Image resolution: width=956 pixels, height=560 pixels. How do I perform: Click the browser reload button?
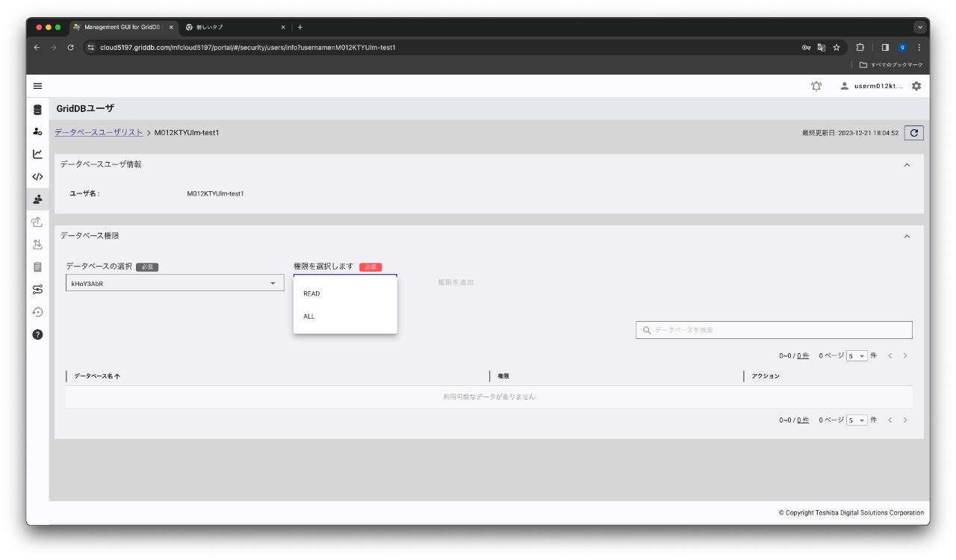click(70, 47)
